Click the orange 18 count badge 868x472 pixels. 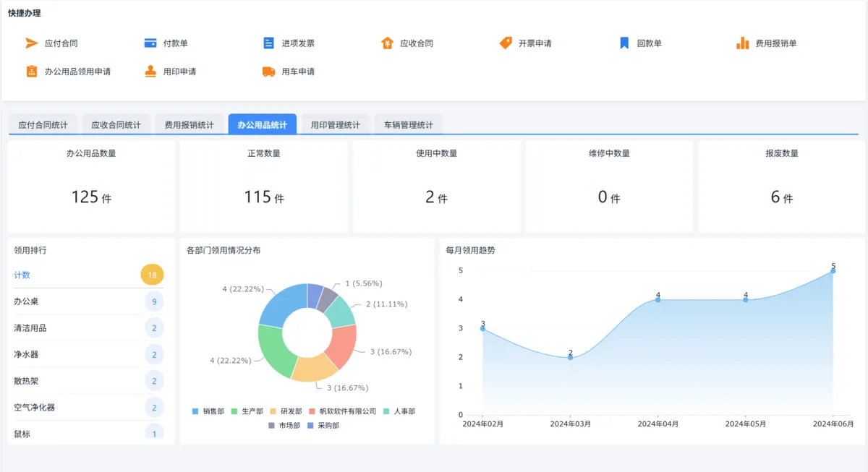point(153,275)
